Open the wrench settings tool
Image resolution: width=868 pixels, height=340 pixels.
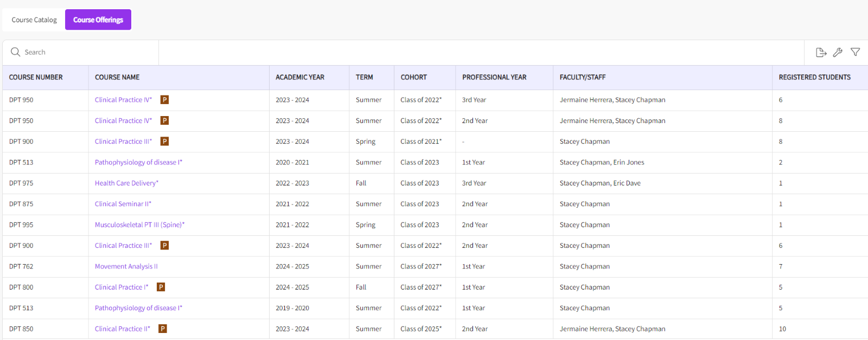tap(838, 53)
